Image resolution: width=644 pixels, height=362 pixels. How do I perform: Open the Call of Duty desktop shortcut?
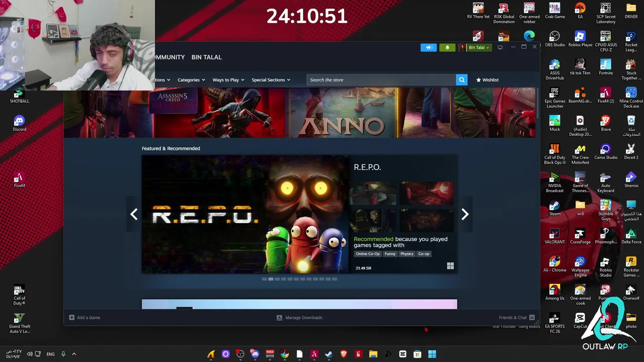point(19,295)
